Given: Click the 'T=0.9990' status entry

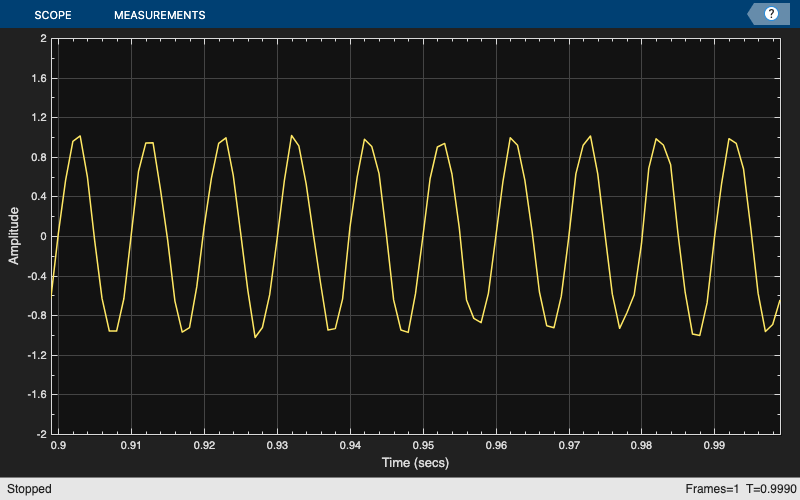Looking at the screenshot, I should point(771,489).
